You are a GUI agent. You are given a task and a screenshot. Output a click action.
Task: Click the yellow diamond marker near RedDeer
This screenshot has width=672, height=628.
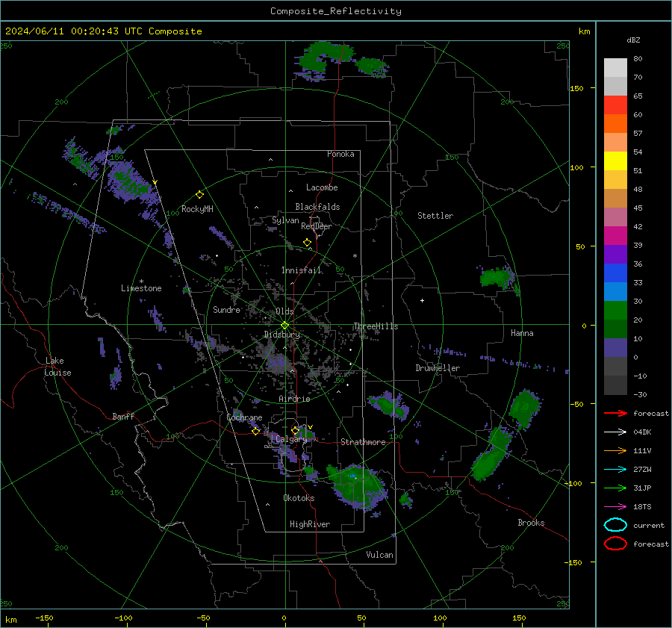click(x=307, y=243)
